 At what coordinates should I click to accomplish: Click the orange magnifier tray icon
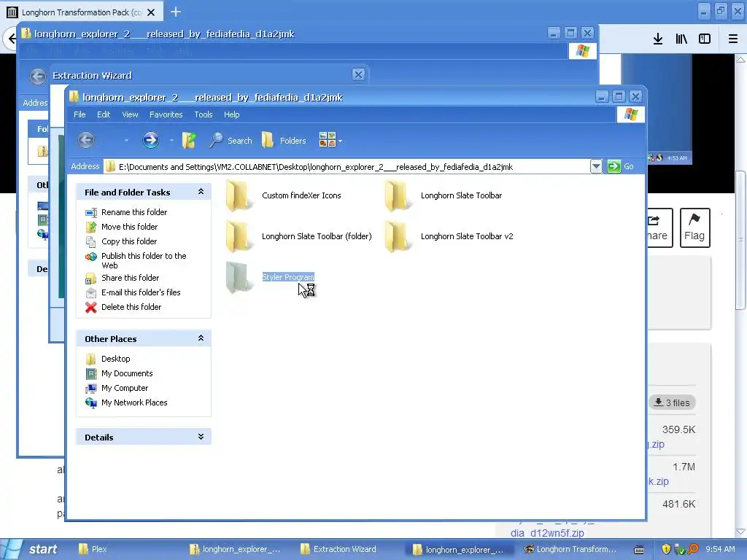pos(693,549)
